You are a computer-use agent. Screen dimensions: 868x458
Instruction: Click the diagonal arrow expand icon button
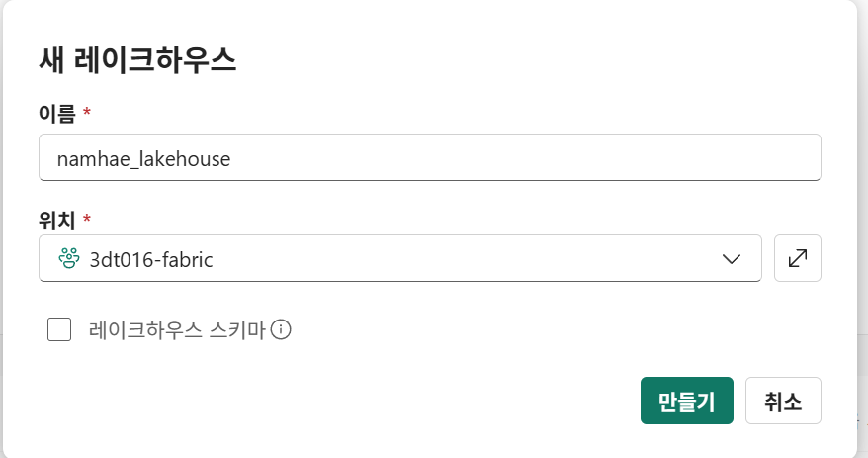(x=797, y=258)
